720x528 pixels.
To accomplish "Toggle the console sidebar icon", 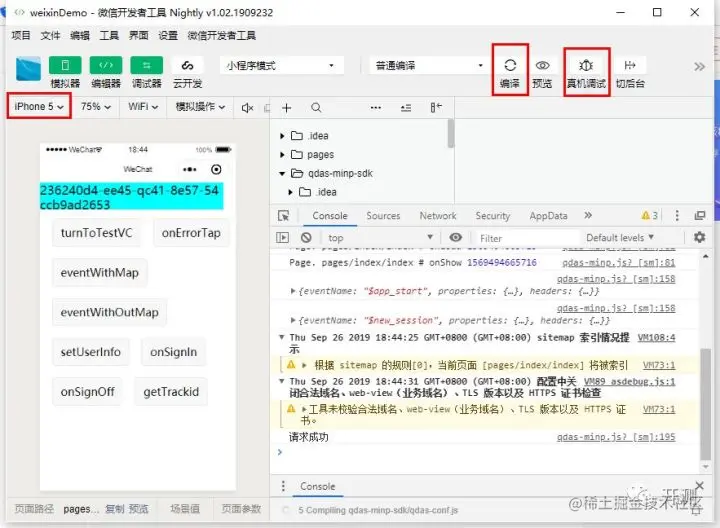I will (282, 238).
